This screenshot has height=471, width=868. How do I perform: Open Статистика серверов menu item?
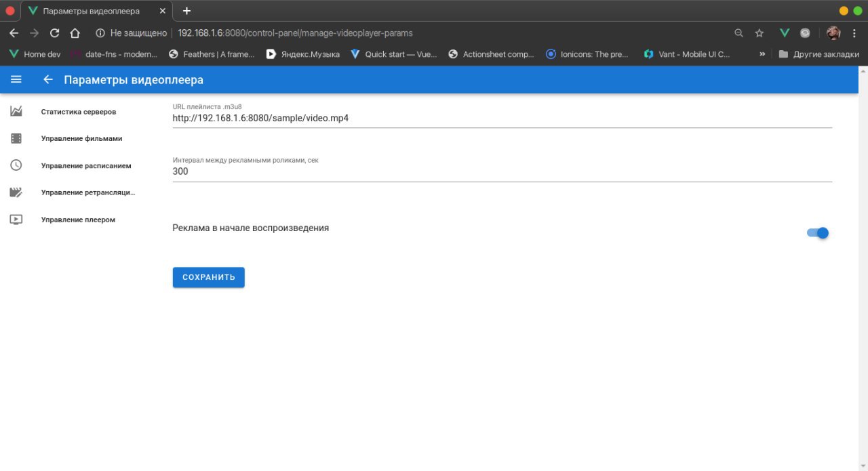[79, 111]
